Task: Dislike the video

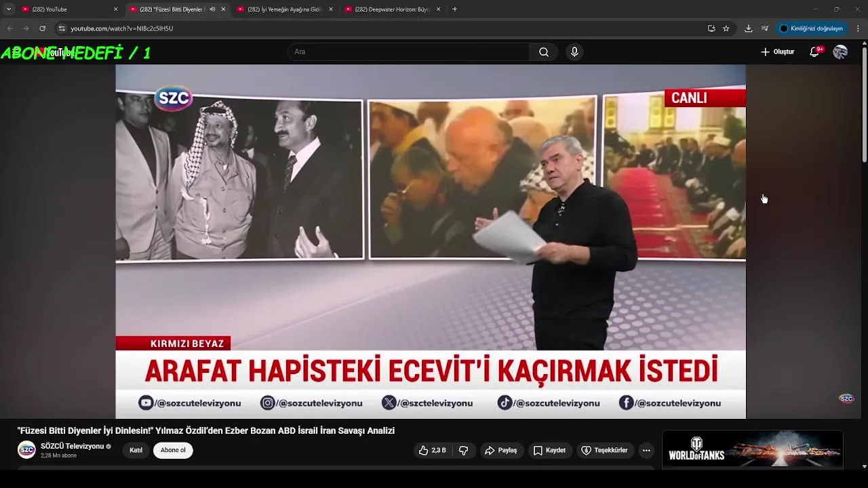Action: pyautogui.click(x=464, y=450)
